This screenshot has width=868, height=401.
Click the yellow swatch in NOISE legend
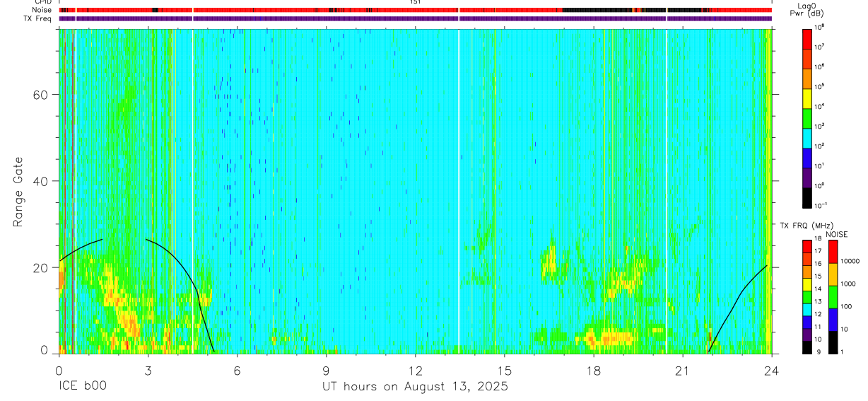point(833,274)
